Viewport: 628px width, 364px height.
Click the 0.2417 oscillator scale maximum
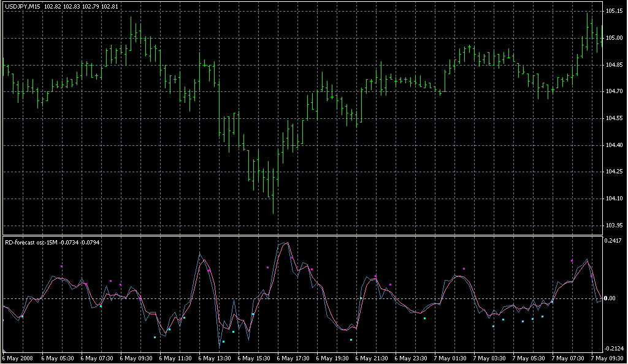(615, 241)
